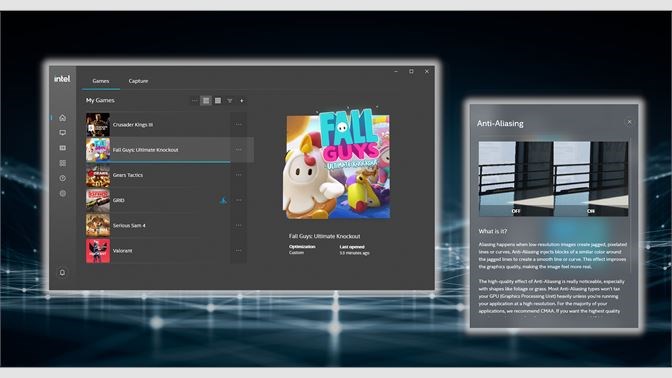
Task: Click Gears Tactics thumbnail
Action: tap(98, 175)
